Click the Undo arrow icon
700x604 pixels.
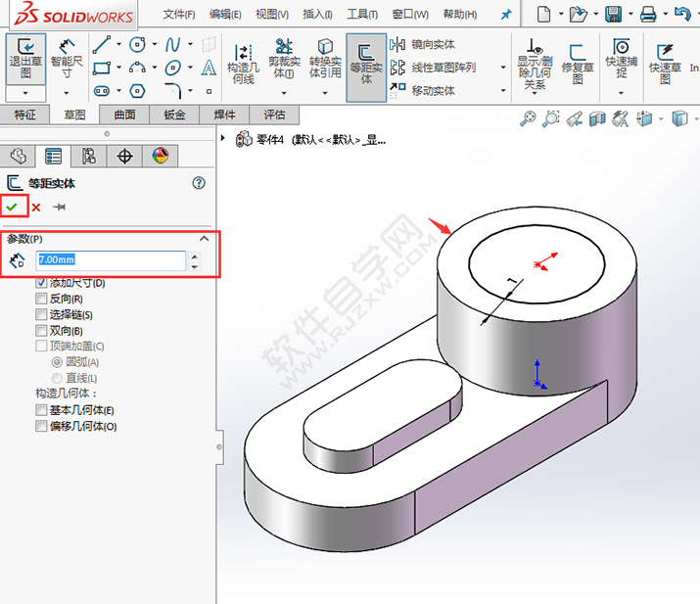click(682, 14)
